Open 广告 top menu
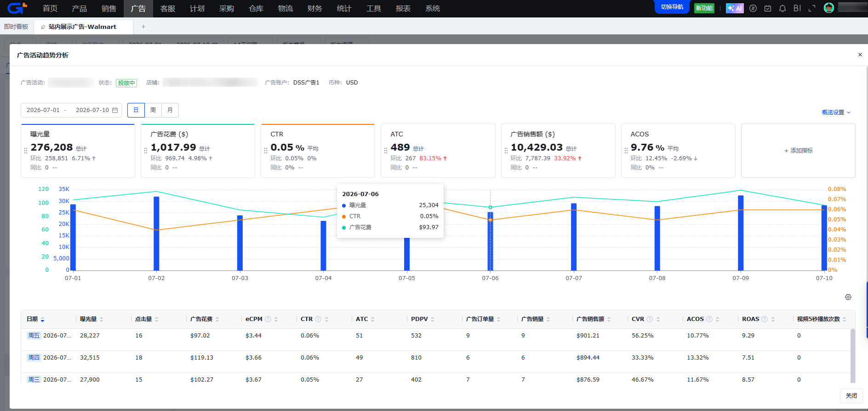This screenshot has height=411, width=868. click(x=138, y=8)
